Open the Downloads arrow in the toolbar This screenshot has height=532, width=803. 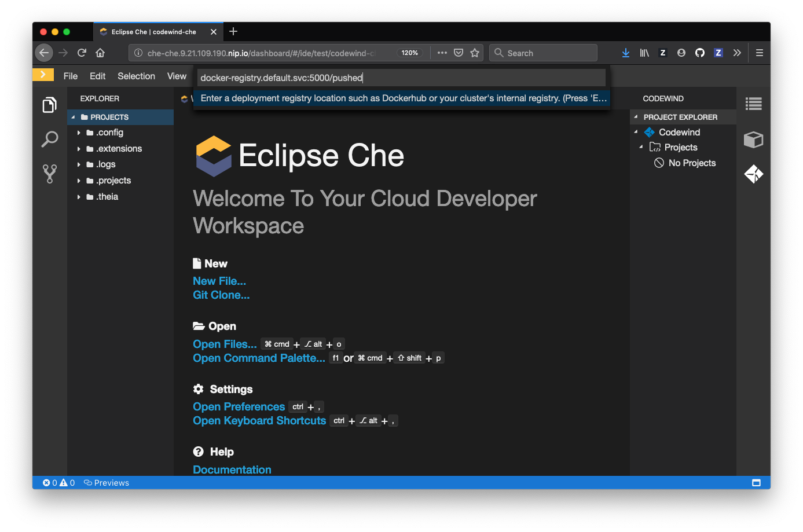pyautogui.click(x=626, y=53)
